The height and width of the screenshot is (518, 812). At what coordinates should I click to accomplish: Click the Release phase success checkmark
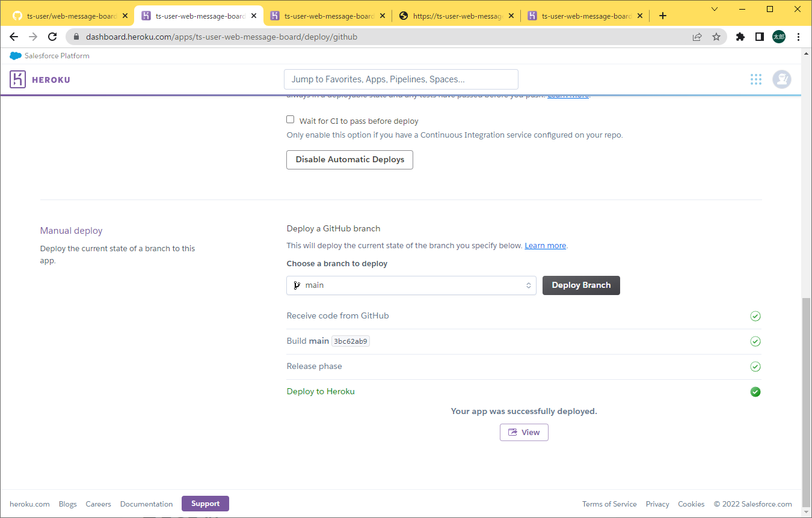click(755, 367)
